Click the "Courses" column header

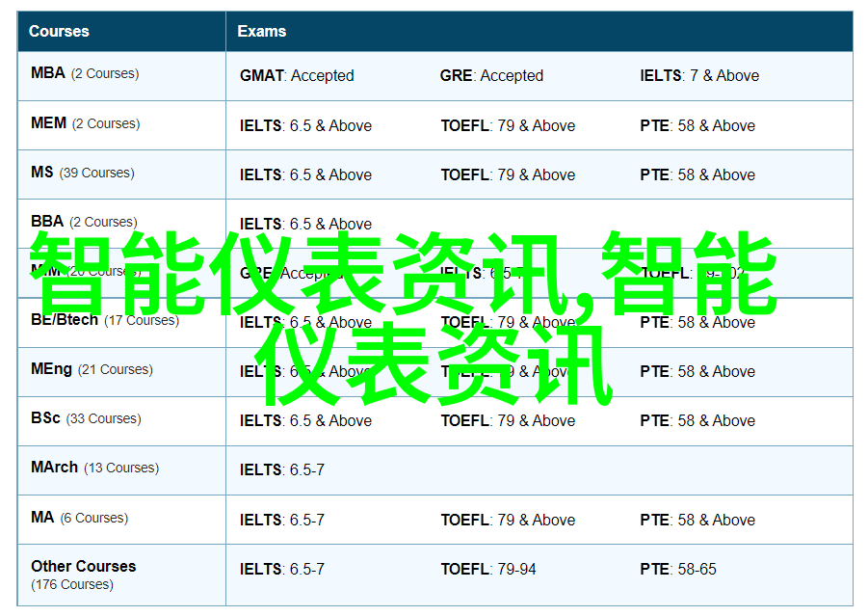click(121, 32)
